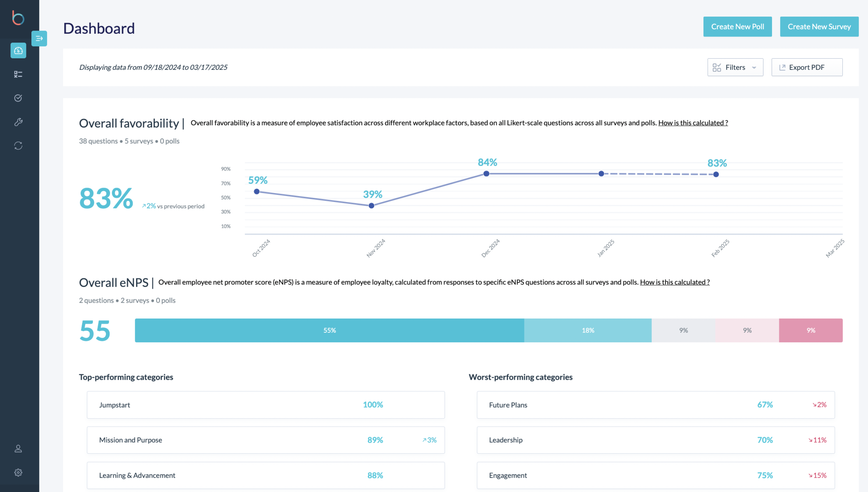
Task: Click the dark pink 9% eNPS segment
Action: click(811, 330)
